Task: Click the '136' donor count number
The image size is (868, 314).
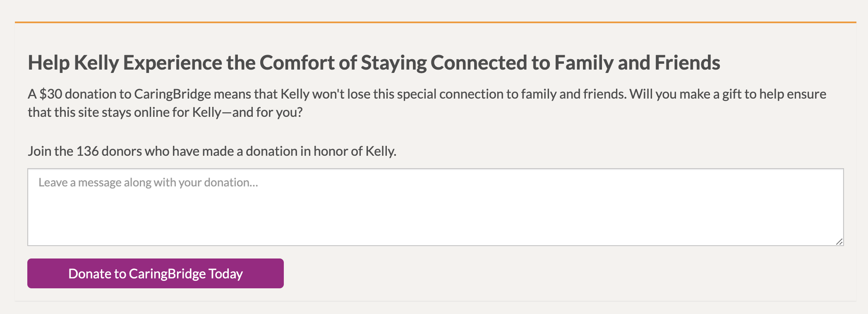Action: click(x=87, y=151)
